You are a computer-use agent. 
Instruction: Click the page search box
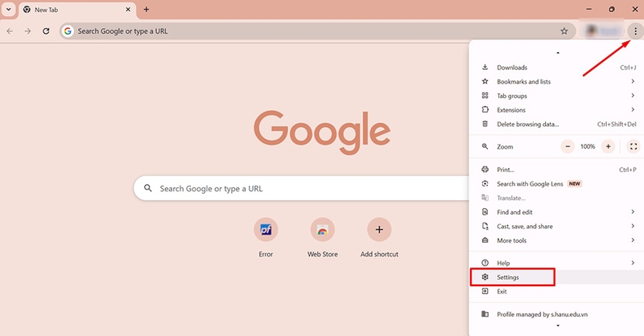pos(301,188)
